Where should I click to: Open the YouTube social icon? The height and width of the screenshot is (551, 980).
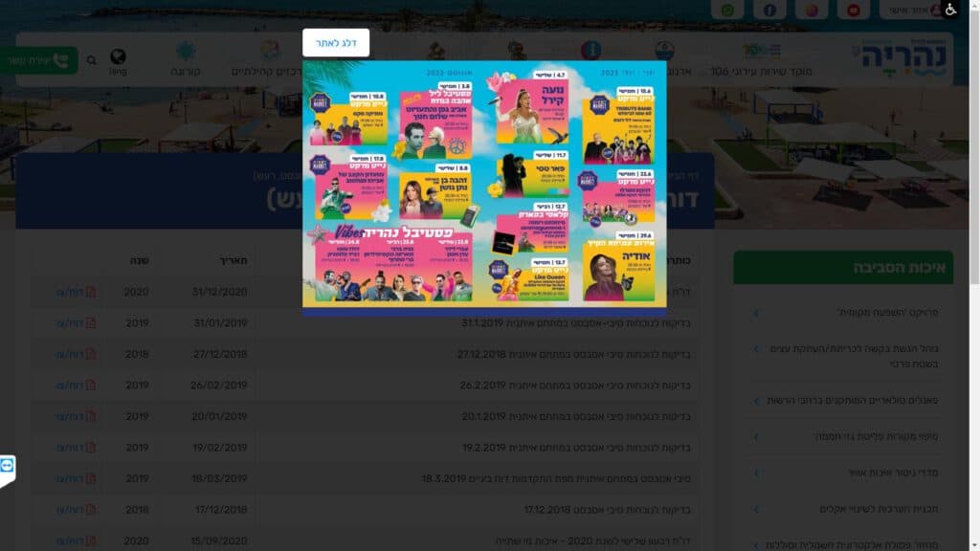point(853,10)
